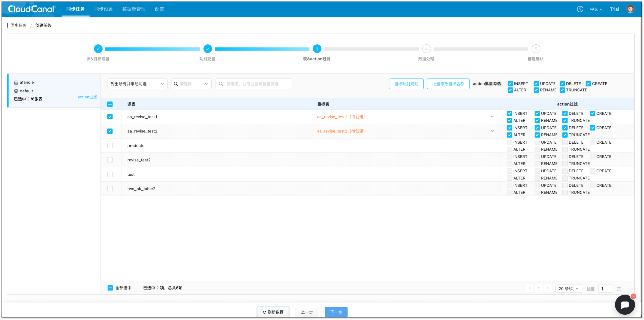This screenshot has height=320, width=644.
Task: Click the default database icon
Action: (16, 91)
